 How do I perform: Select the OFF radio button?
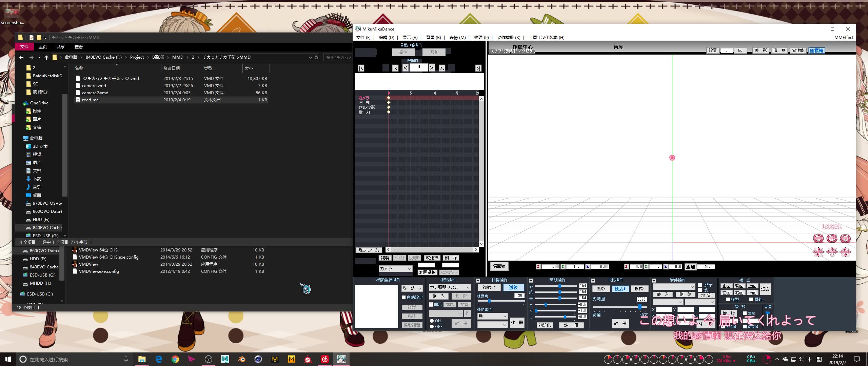432,326
